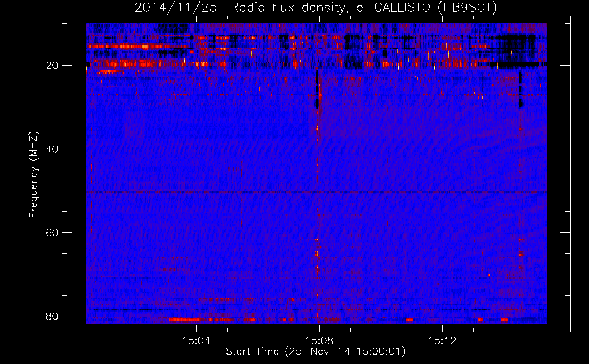Click the "Frequency (MHZ)" y-axis label
Image resolution: width=589 pixels, height=364 pixels.
pyautogui.click(x=33, y=175)
